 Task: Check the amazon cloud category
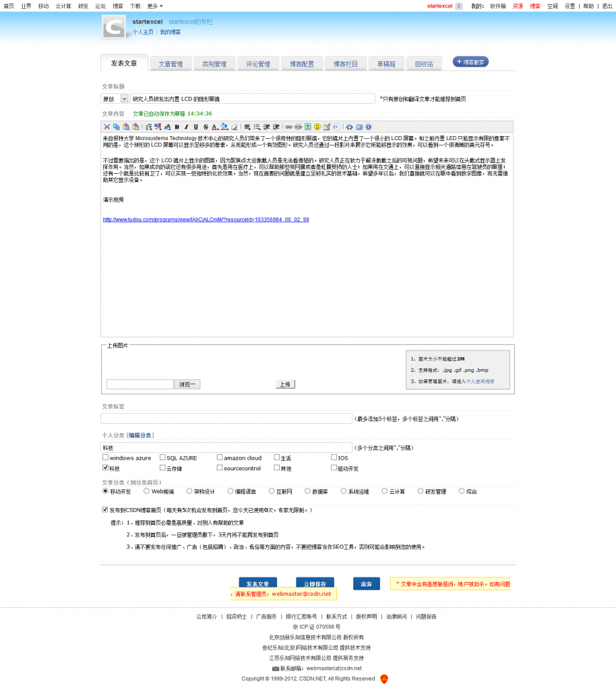[x=220, y=458]
